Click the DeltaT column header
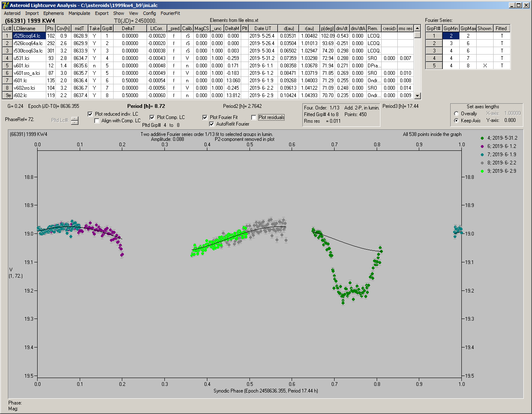Image resolution: width=532 pixels, height=414 pixels. tap(130, 29)
